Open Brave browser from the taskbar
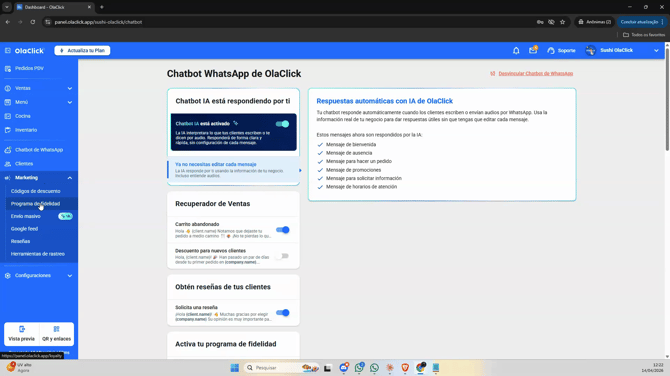 [x=405, y=367]
